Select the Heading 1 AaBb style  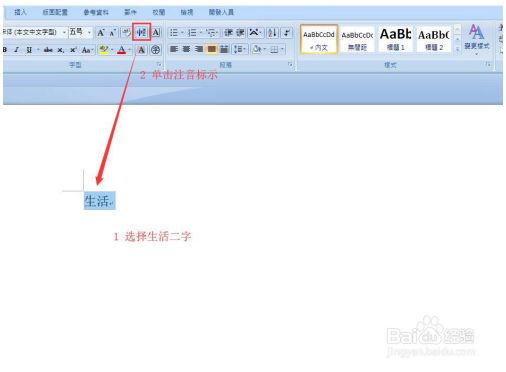395,39
